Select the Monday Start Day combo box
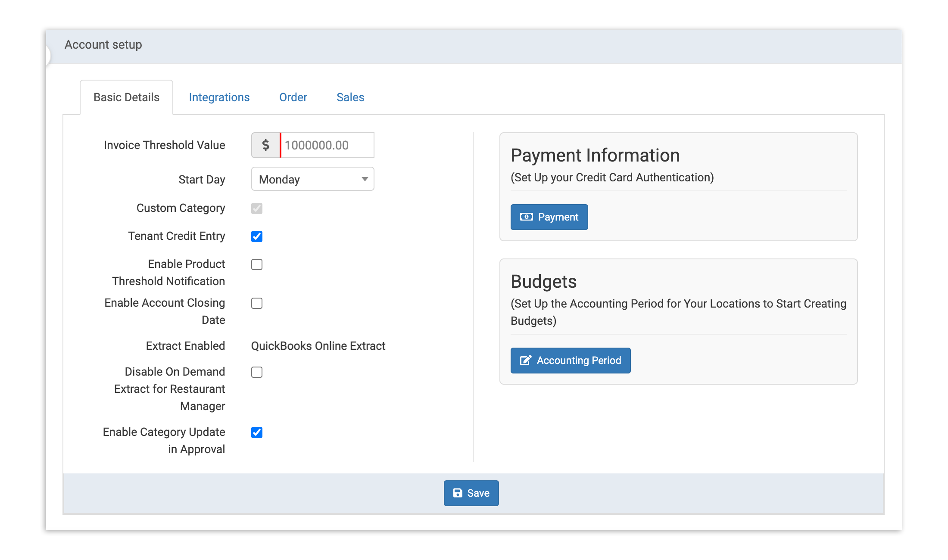This screenshot has height=560, width=948. click(306, 179)
